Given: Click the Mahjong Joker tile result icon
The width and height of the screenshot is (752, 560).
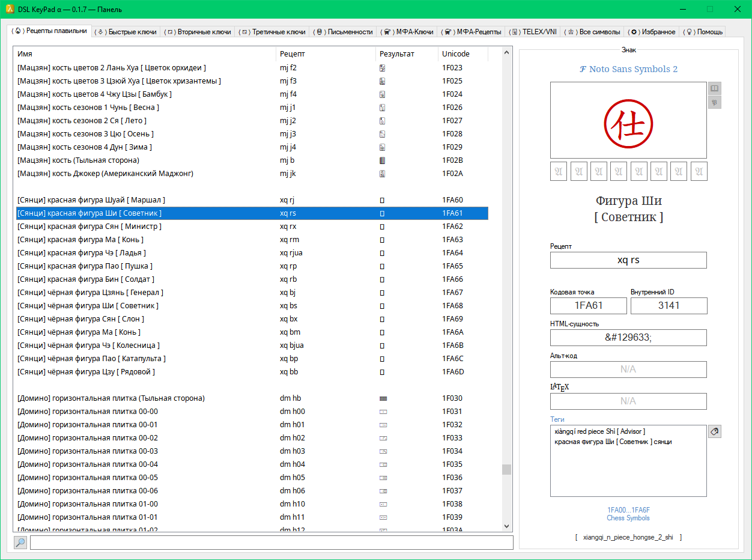Looking at the screenshot, I should pos(382,174).
